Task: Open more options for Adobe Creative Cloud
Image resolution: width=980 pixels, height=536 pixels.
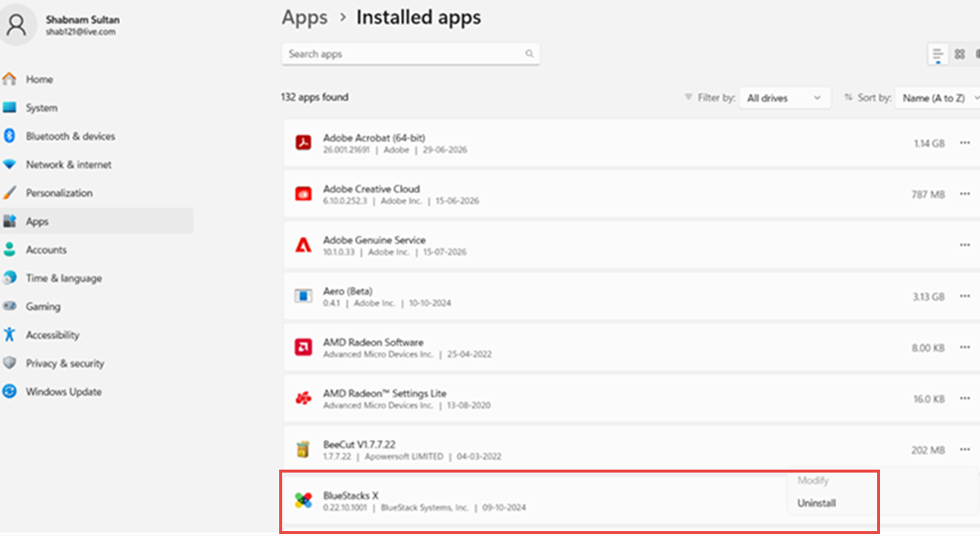Action: pyautogui.click(x=965, y=194)
